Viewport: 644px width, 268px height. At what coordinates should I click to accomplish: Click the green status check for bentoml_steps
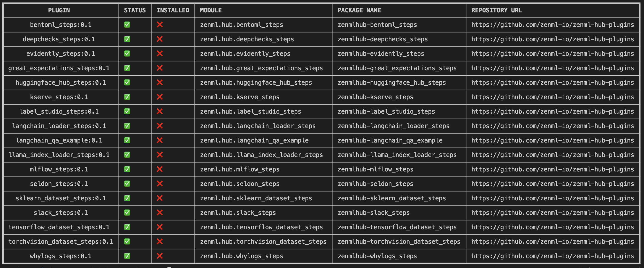(x=127, y=25)
